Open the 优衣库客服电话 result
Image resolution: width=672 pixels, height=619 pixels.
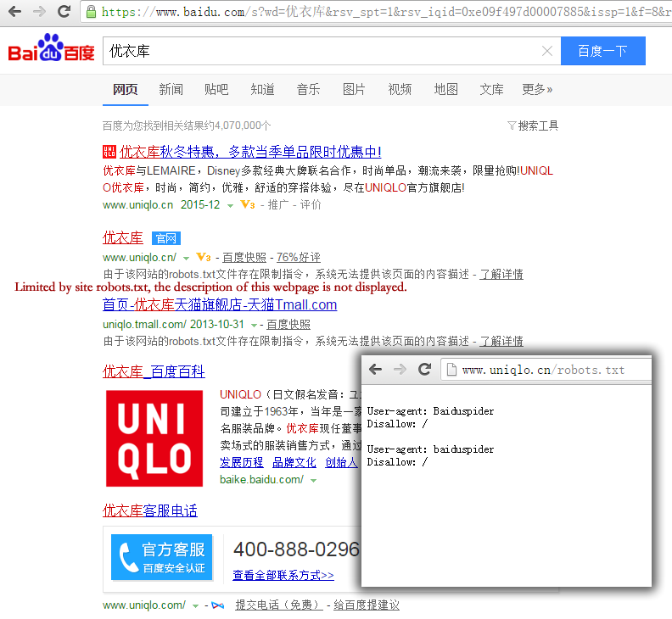150,510
